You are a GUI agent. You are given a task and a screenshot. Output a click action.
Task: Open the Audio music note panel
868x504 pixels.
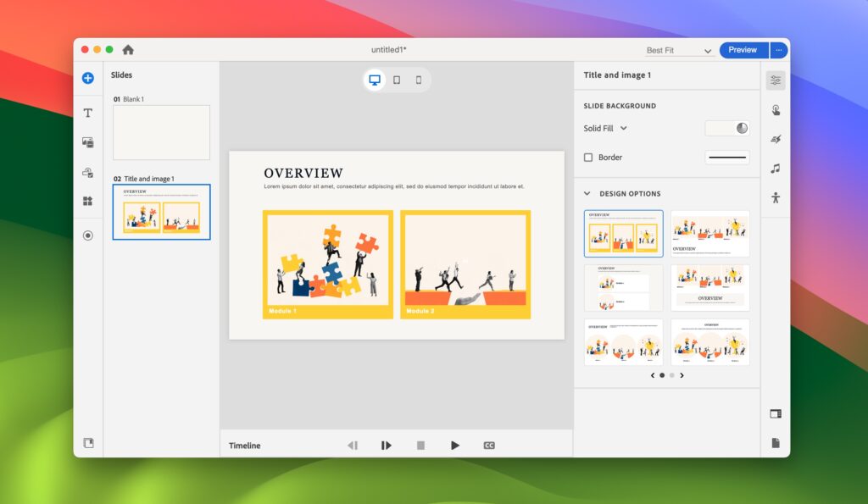click(x=775, y=169)
